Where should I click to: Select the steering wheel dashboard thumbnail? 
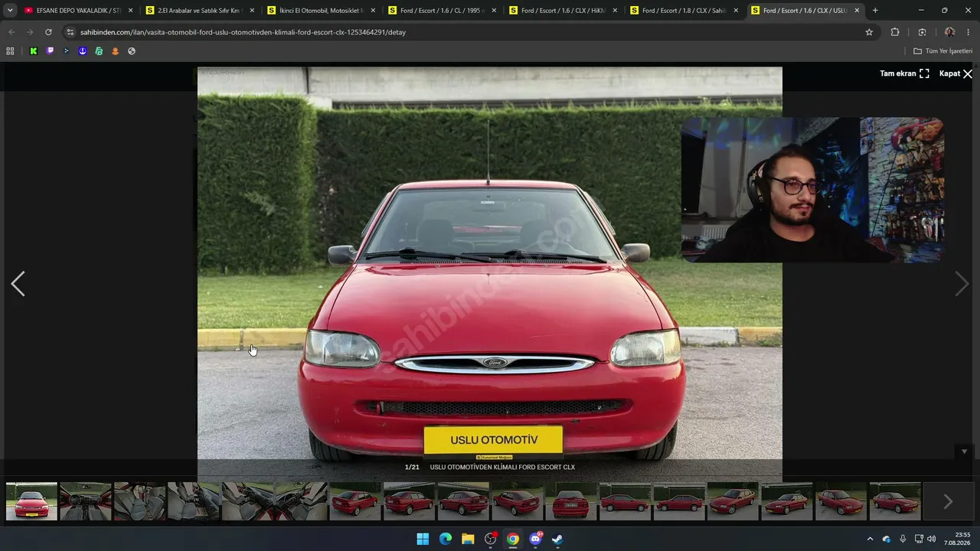(86, 501)
